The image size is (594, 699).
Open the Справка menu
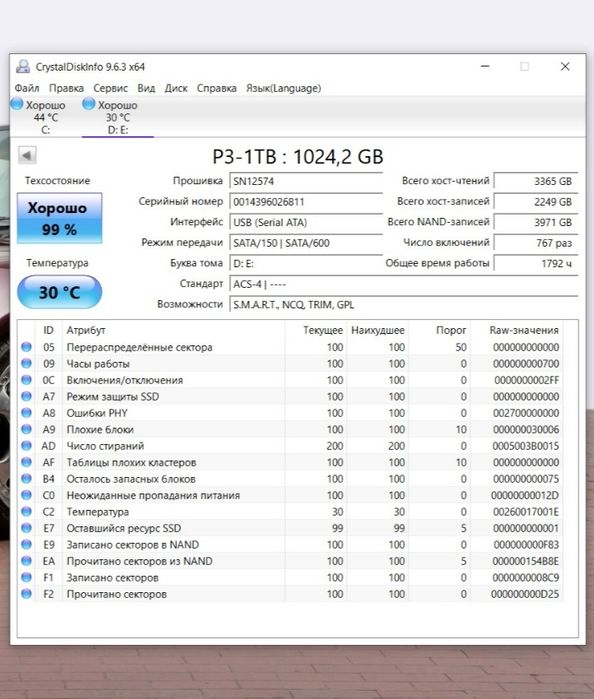click(x=217, y=88)
